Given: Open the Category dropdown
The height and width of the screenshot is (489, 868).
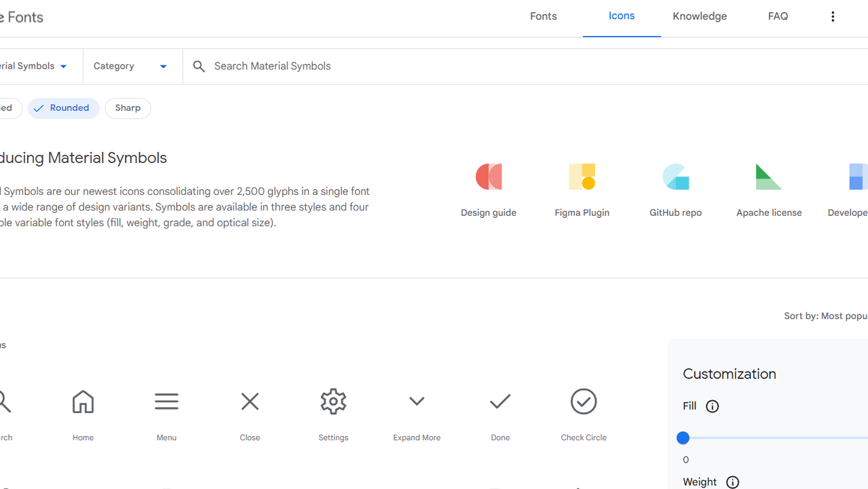Looking at the screenshot, I should coord(132,66).
